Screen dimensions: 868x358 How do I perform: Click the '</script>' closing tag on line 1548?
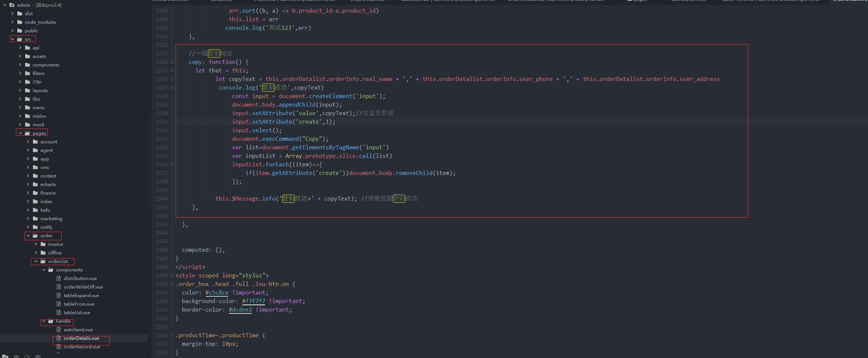[190, 267]
